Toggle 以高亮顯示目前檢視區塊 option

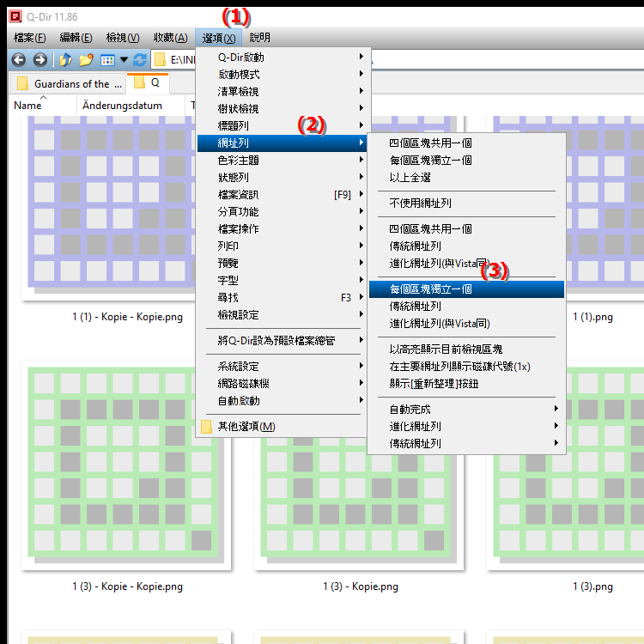coord(466,349)
